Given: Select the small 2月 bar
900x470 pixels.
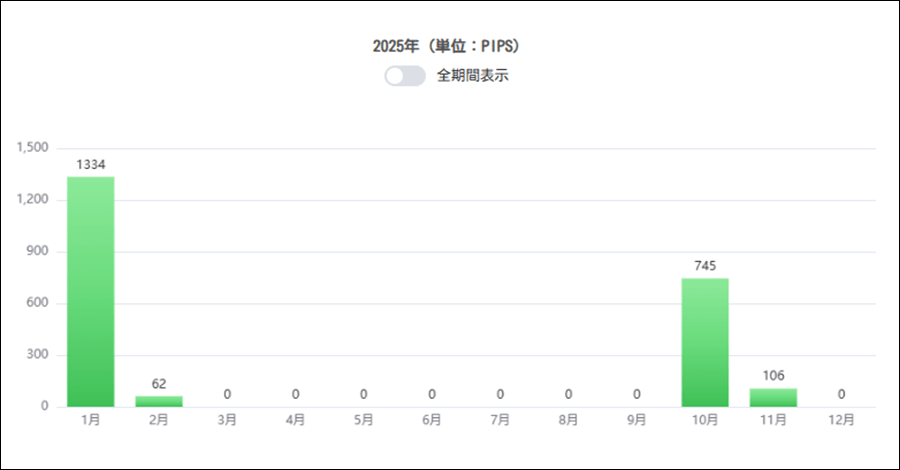Looking at the screenshot, I should [x=159, y=401].
